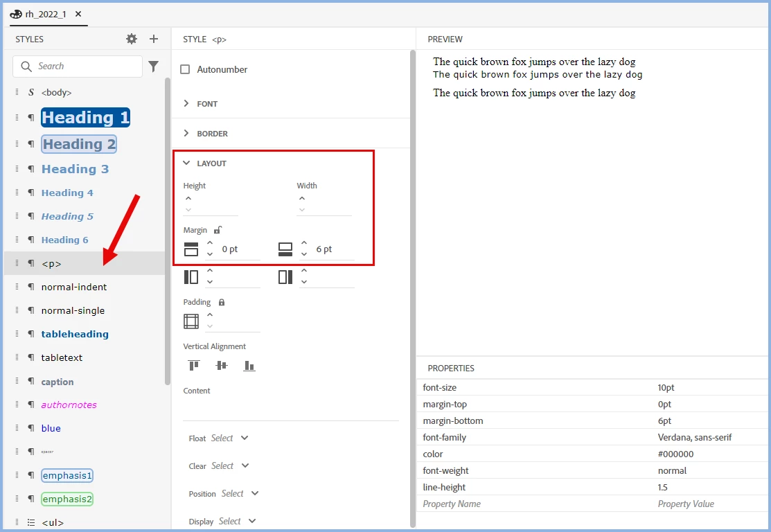Screen dimensions: 771x532
Task: Click the S icon beside body
Action: (x=31, y=92)
